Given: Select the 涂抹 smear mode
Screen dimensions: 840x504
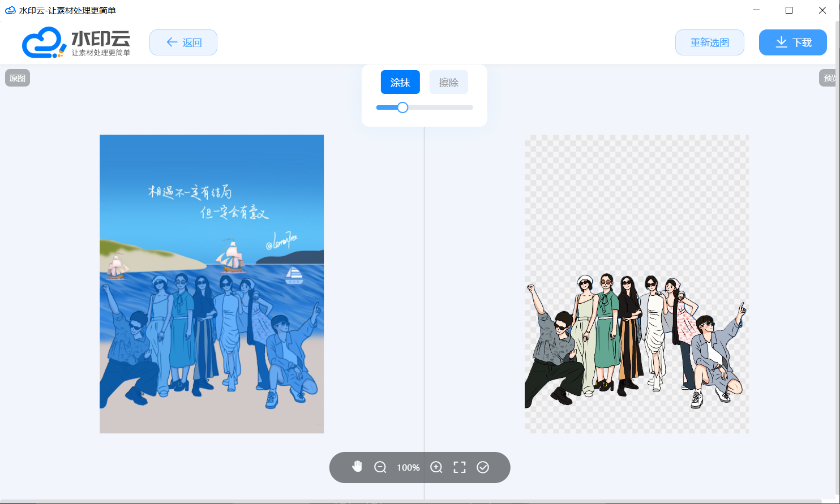Looking at the screenshot, I should pos(400,83).
